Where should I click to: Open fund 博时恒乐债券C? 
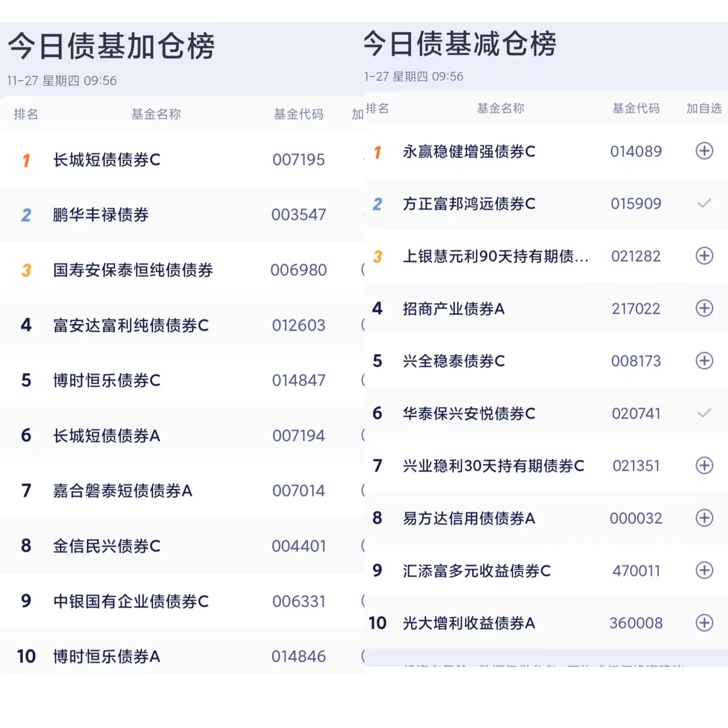107,380
